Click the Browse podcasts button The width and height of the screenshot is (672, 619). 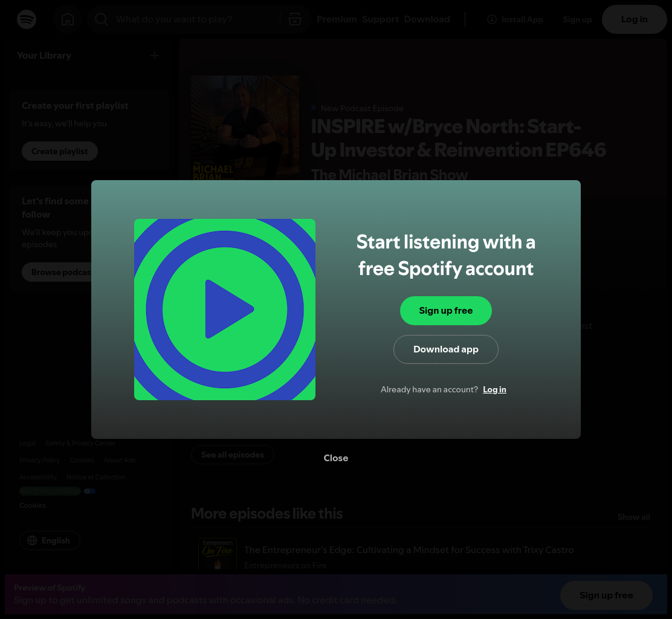(57, 272)
